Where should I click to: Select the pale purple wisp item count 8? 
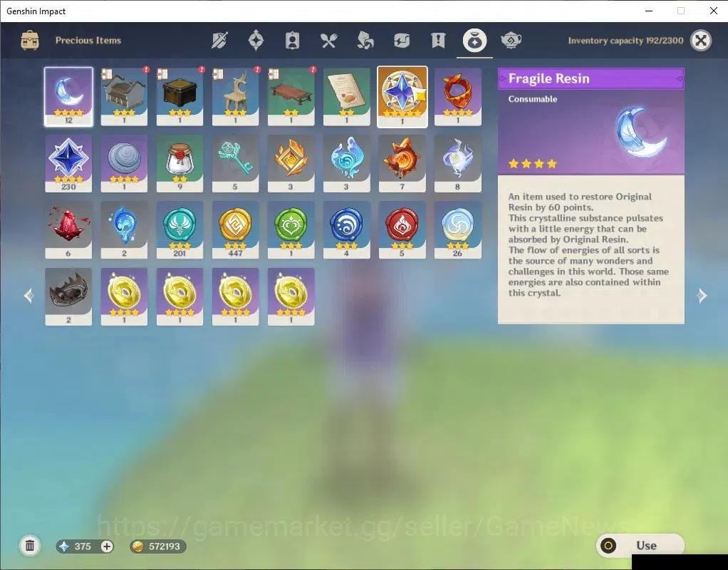[x=458, y=164]
